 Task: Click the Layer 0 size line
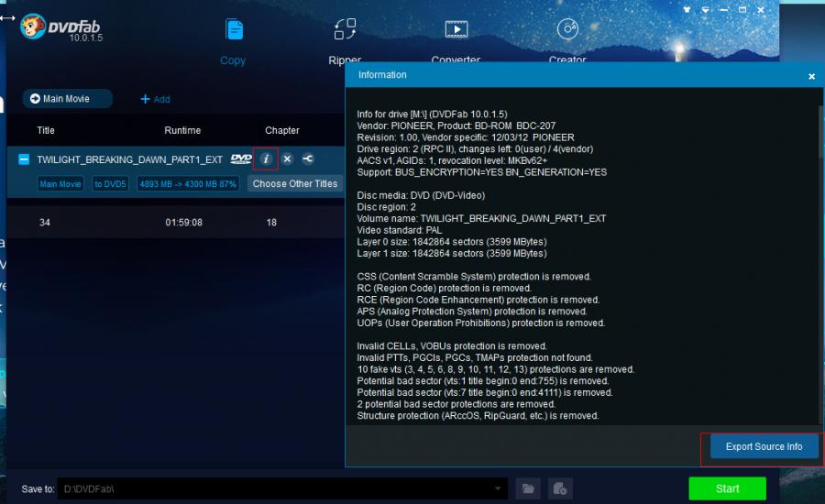point(452,242)
